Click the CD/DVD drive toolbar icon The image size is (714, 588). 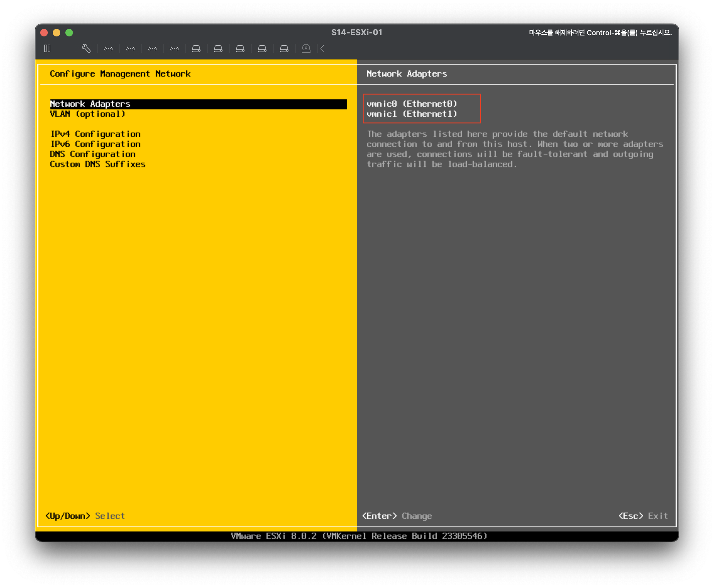(x=306, y=49)
